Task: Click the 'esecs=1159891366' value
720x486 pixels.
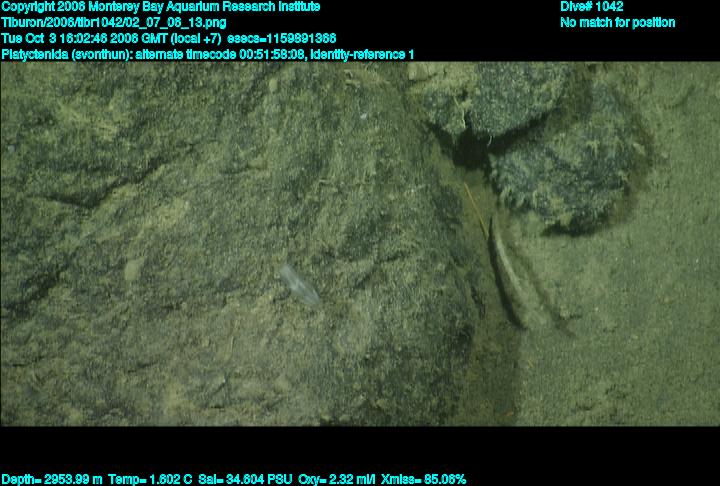Action: (281, 38)
